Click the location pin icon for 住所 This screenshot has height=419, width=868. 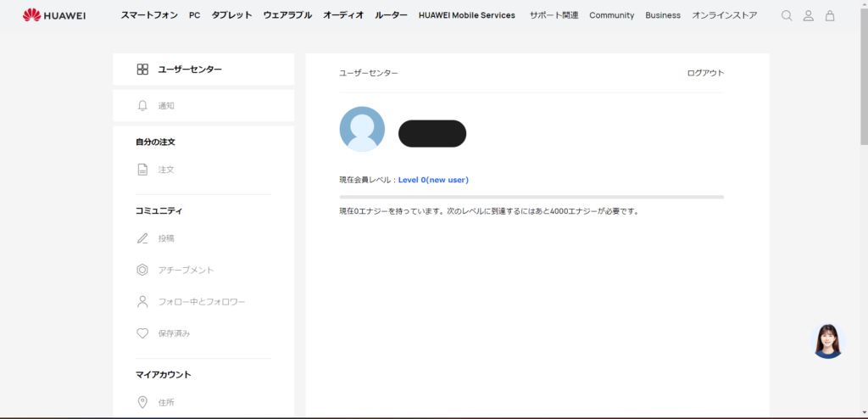(x=142, y=402)
